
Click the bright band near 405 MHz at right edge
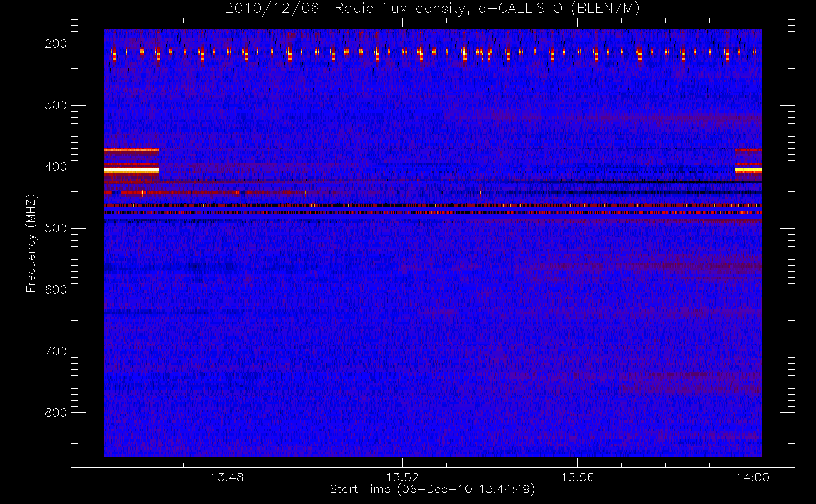coord(748,170)
